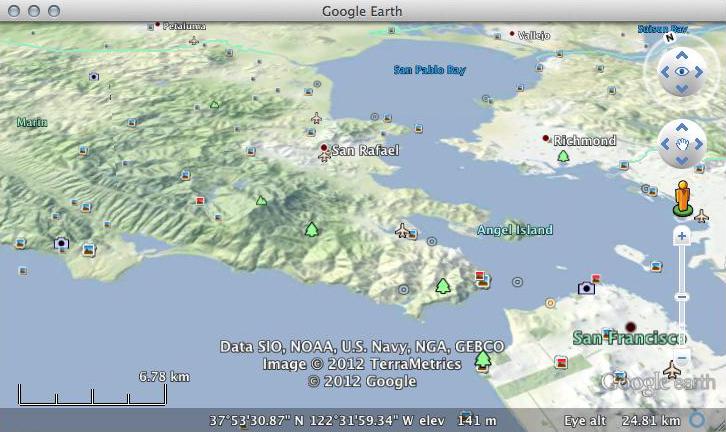Click the tree icon beside the TerraMetrics copyright
This screenshot has width=726, height=432.
click(483, 361)
